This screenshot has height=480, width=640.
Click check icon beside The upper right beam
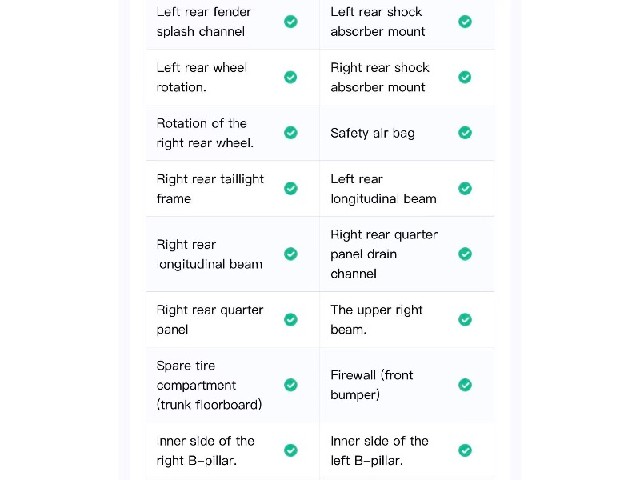click(x=464, y=320)
